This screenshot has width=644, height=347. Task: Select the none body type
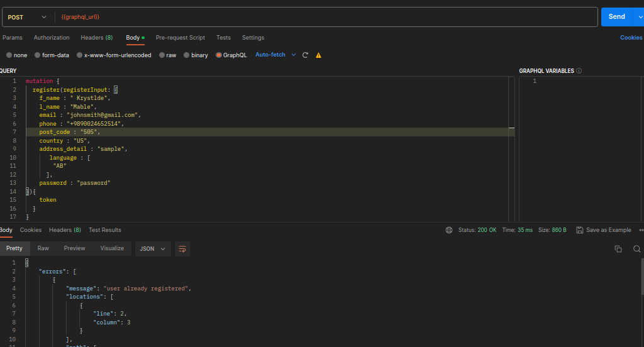click(x=16, y=55)
